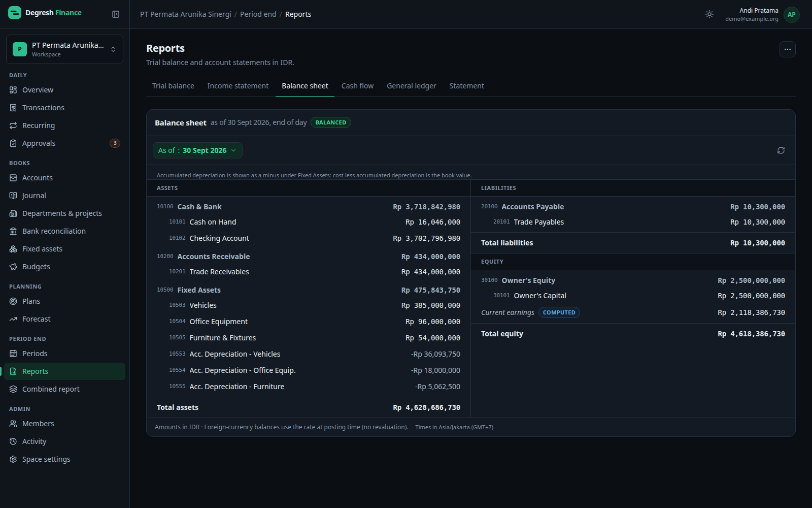Open the General ledger tab

point(412,86)
